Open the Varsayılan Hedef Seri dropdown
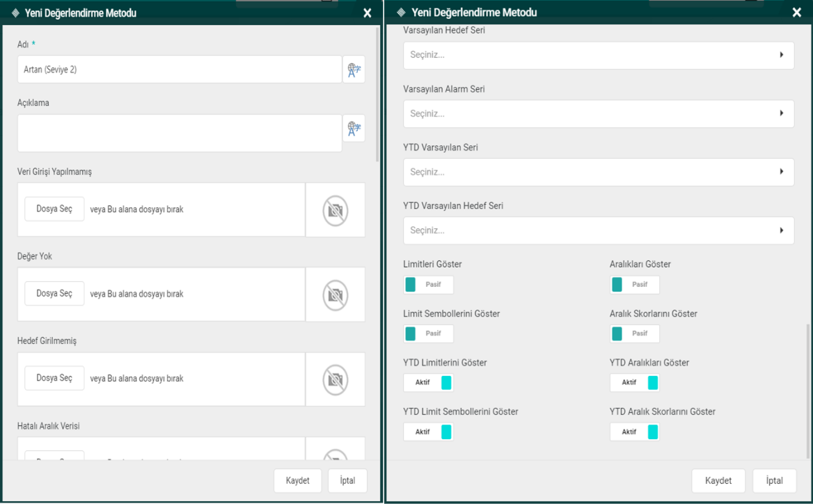This screenshot has width=813, height=504. (599, 55)
